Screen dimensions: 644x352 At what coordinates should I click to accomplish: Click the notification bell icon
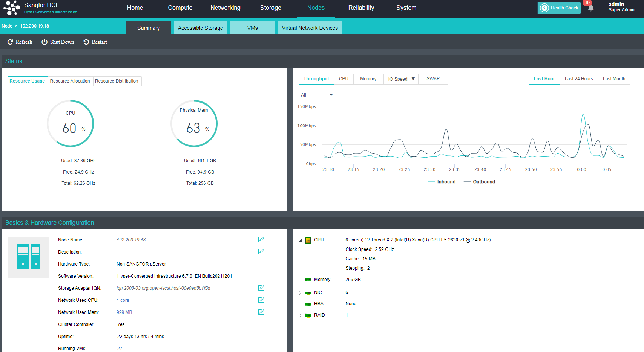click(590, 8)
